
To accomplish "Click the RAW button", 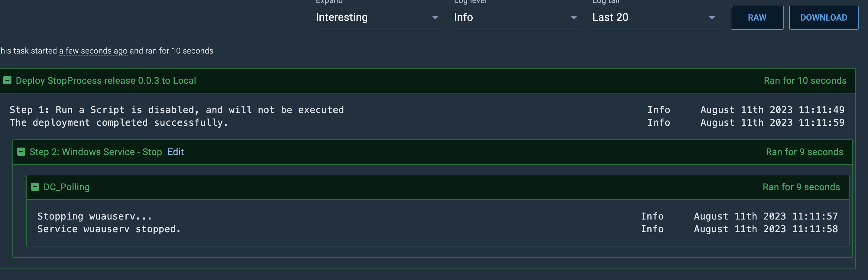I will [x=757, y=18].
